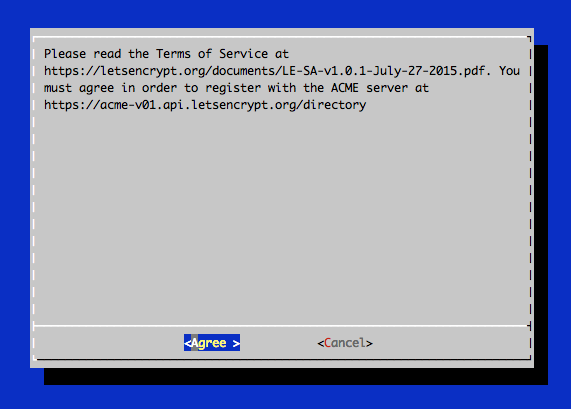Image resolution: width=571 pixels, height=409 pixels.
Task: Click the black drop shadow below the dialog
Action: 296,376
